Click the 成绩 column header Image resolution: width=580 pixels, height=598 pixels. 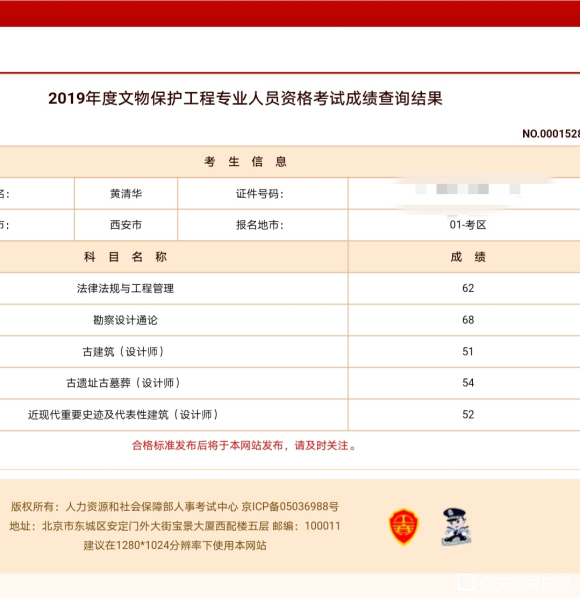click(x=468, y=257)
